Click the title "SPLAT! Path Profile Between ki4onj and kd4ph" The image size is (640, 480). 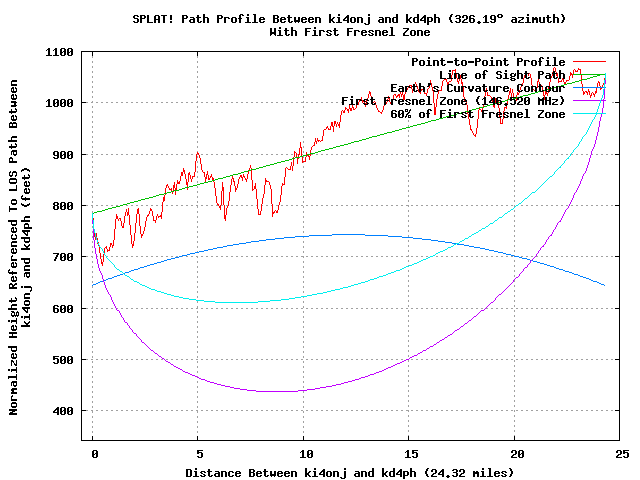click(x=286, y=19)
